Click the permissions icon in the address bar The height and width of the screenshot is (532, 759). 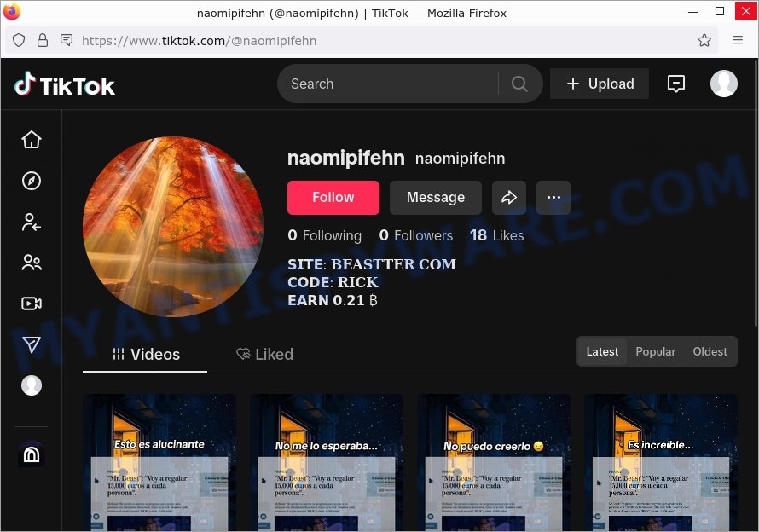(67, 40)
